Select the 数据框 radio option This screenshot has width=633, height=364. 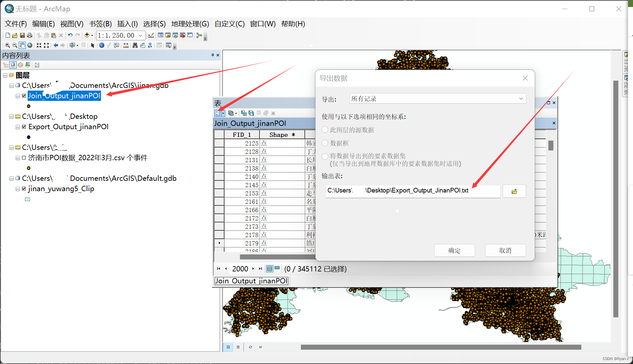(x=325, y=143)
